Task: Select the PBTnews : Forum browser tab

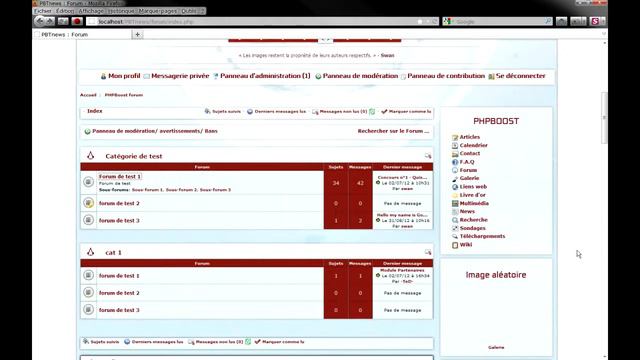Action: [84, 35]
